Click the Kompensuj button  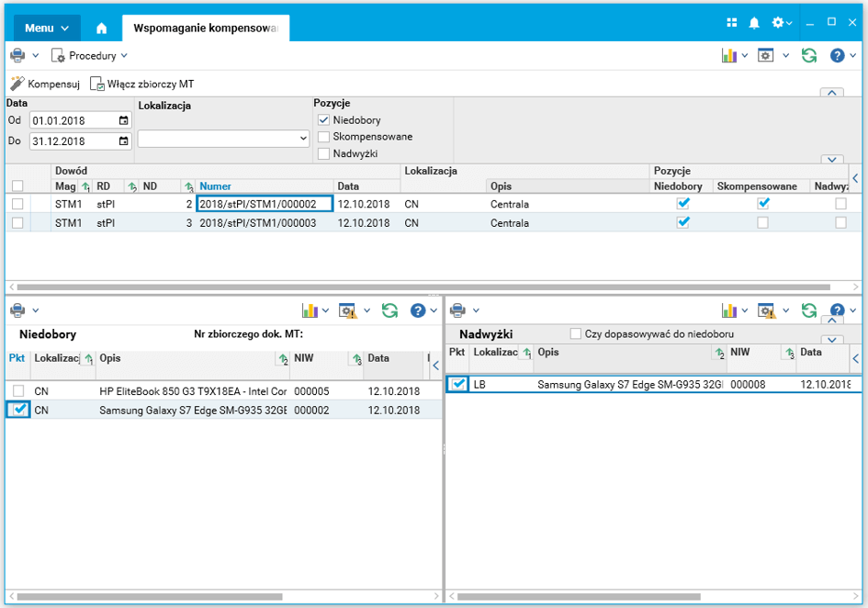click(x=45, y=84)
